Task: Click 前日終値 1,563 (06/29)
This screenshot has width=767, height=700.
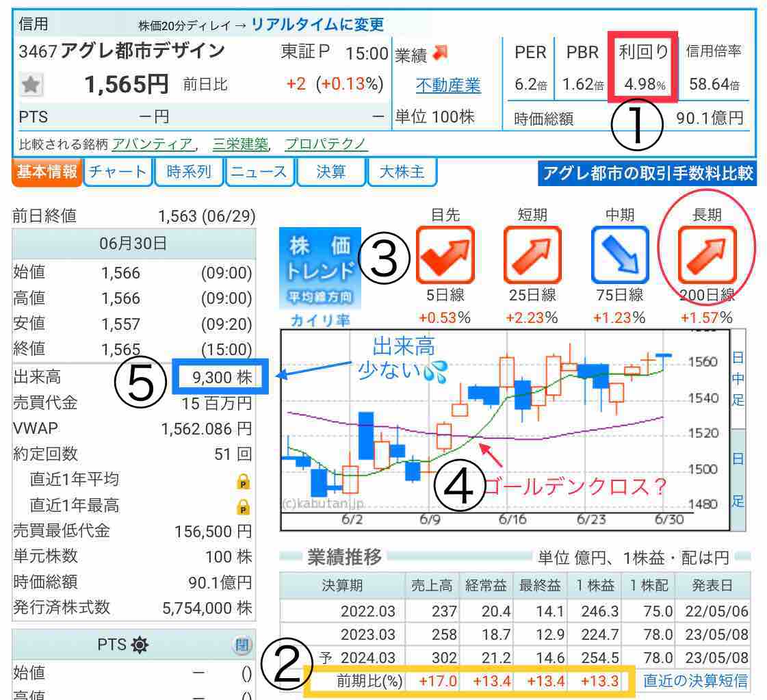Action: pos(133,216)
